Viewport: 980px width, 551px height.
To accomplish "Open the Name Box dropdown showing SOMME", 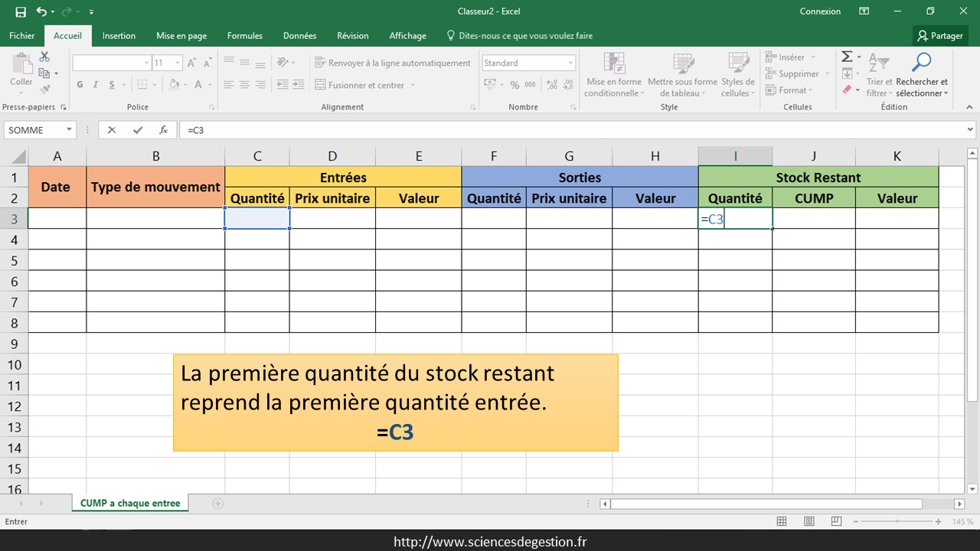I will pyautogui.click(x=69, y=130).
